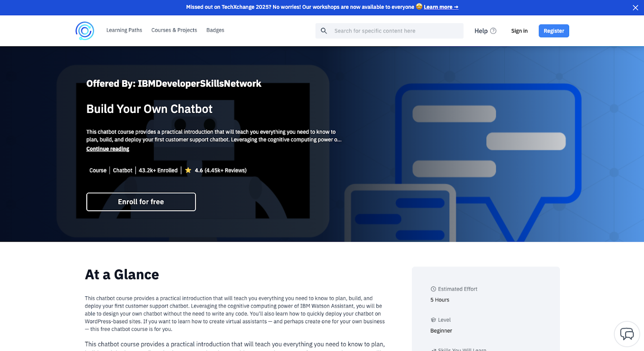Click the At a Glance heading

[x=122, y=275]
